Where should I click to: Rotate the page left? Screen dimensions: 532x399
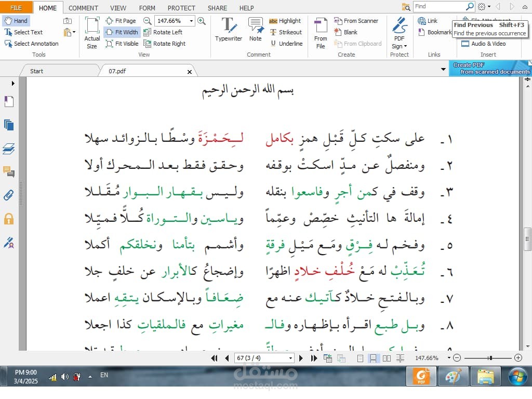166,32
